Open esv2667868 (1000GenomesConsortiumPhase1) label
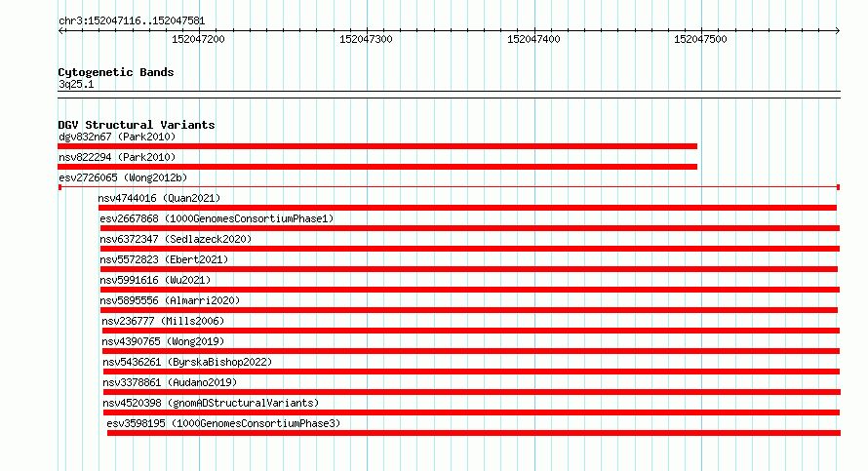The width and height of the screenshot is (868, 471). point(217,218)
